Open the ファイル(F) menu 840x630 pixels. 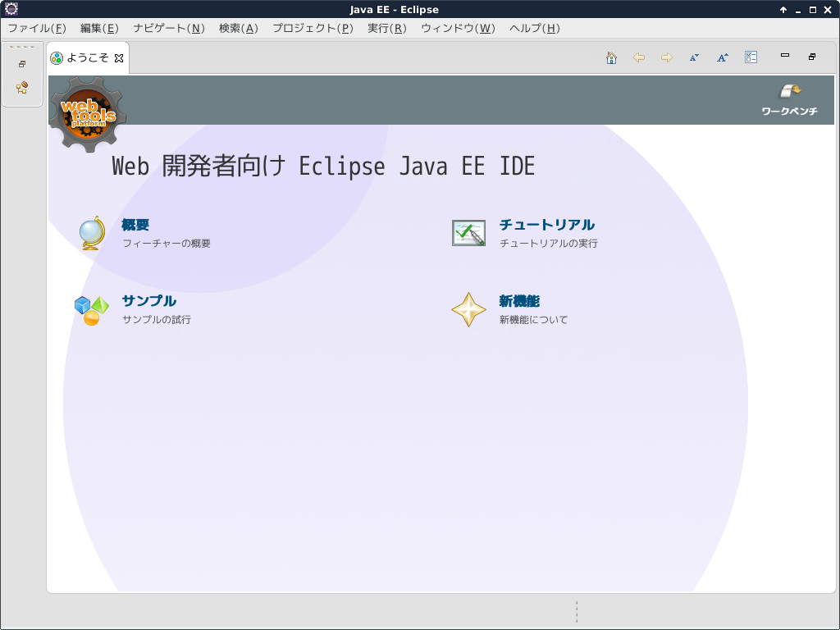coord(36,28)
